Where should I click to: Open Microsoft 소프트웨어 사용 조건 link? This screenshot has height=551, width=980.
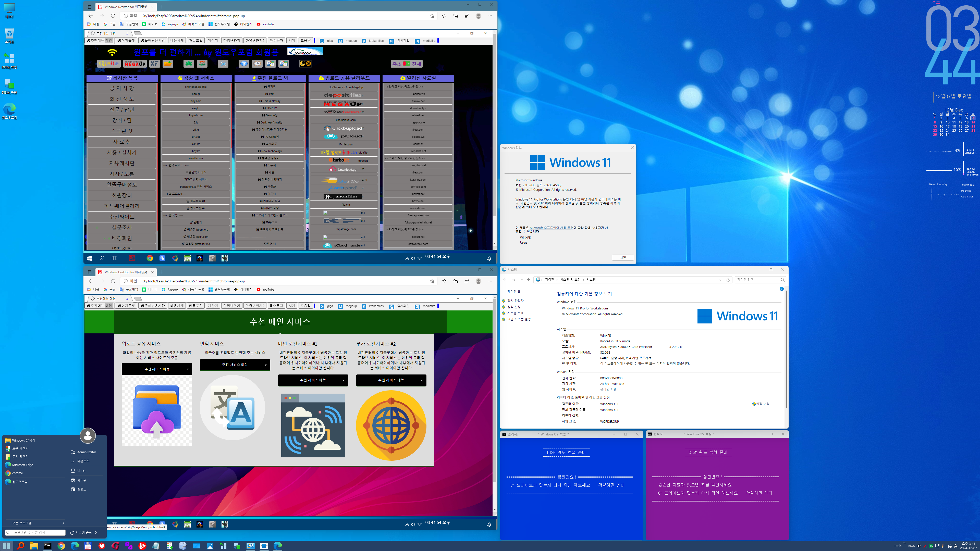click(551, 228)
